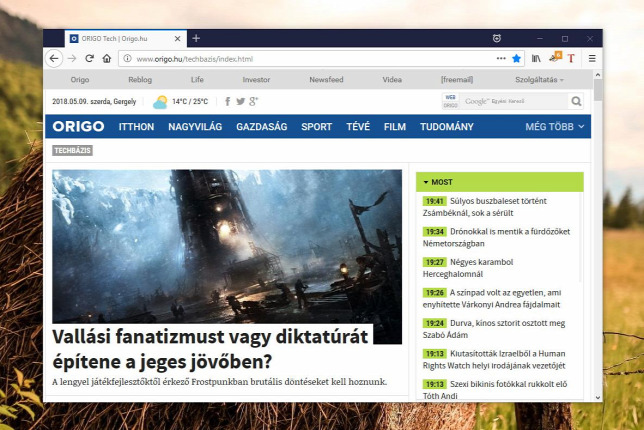Open 19:13 news Szexi bikinis fotókkal
644x430 pixels.
click(x=495, y=390)
